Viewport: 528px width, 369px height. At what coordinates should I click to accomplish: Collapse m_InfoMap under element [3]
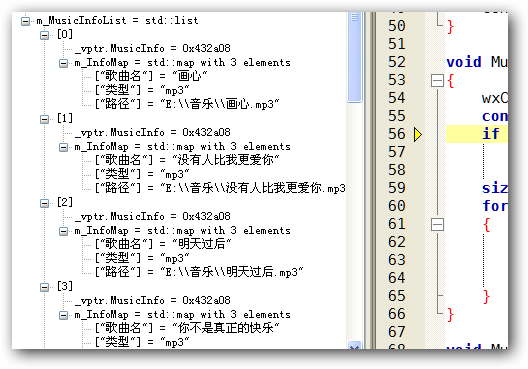point(63,315)
